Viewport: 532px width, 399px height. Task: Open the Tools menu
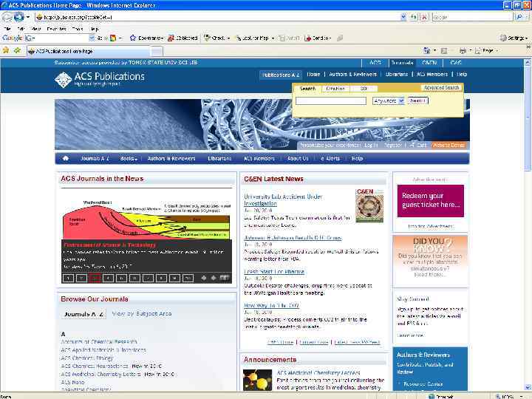point(78,29)
